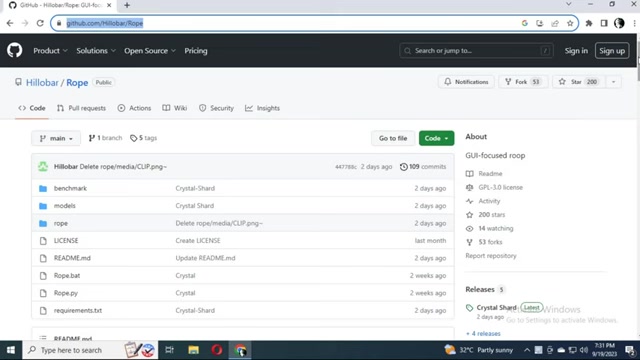Expand the Product menu

coord(50,51)
